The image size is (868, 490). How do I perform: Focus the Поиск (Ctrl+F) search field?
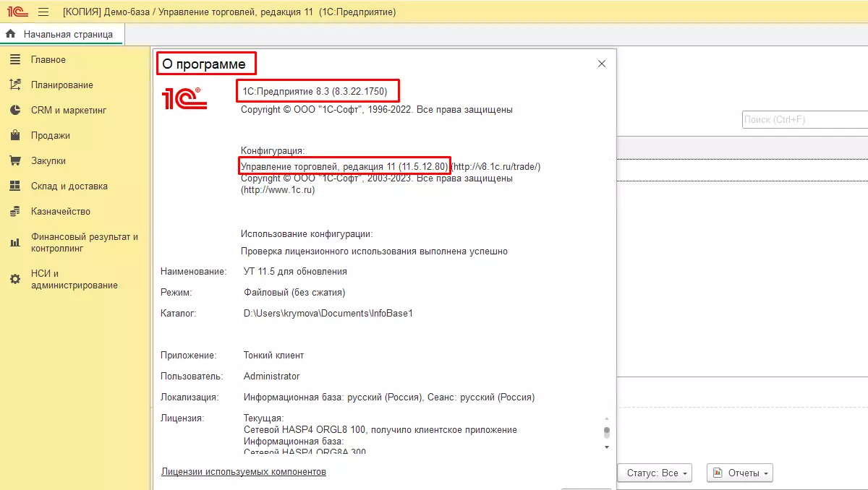coord(805,120)
